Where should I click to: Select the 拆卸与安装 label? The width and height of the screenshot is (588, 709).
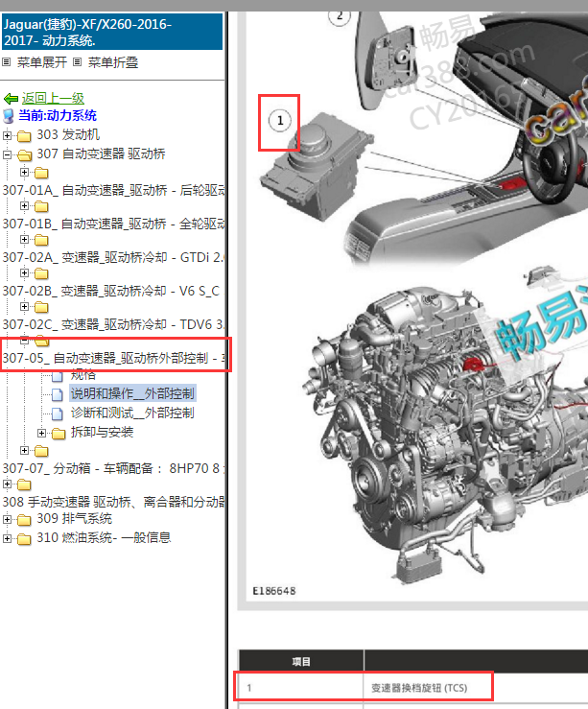coord(102,432)
